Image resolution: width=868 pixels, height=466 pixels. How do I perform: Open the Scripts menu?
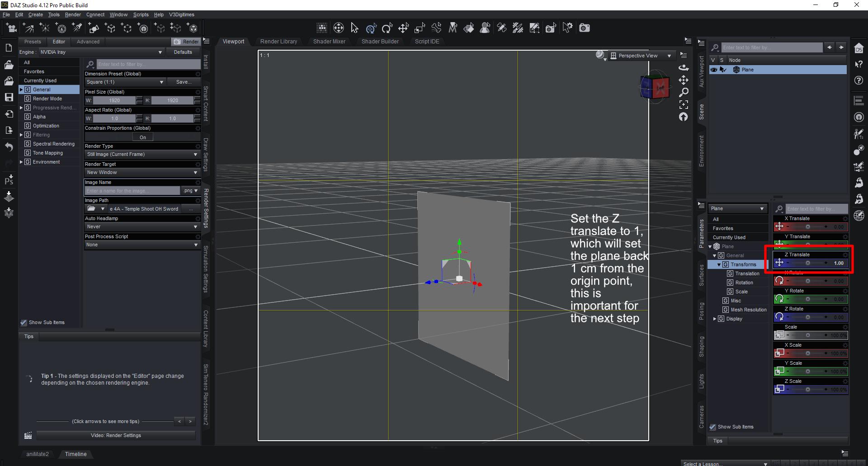(x=141, y=14)
